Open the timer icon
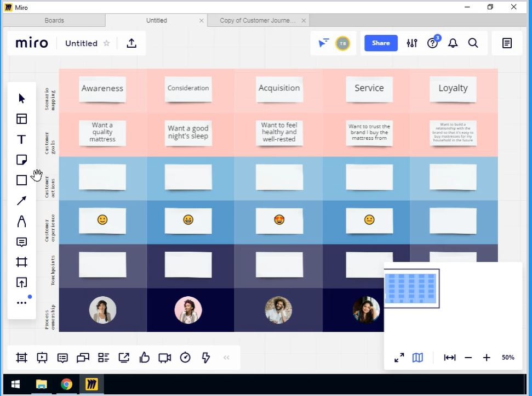The image size is (532, 396). point(185,357)
